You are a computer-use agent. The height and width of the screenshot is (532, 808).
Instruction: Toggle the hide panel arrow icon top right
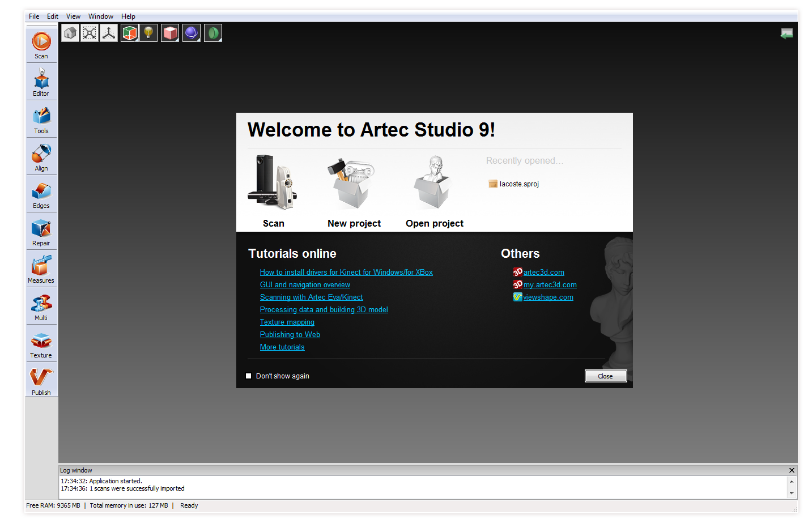pos(786,33)
